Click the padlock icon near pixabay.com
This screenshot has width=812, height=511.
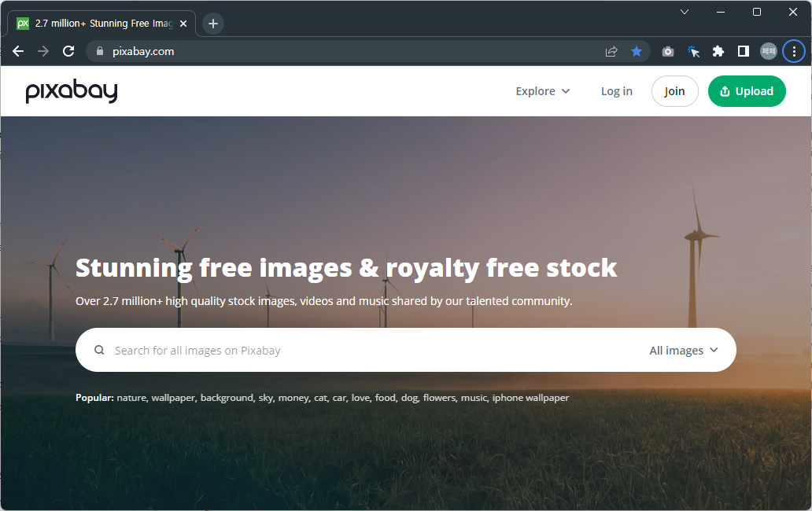[x=99, y=50]
